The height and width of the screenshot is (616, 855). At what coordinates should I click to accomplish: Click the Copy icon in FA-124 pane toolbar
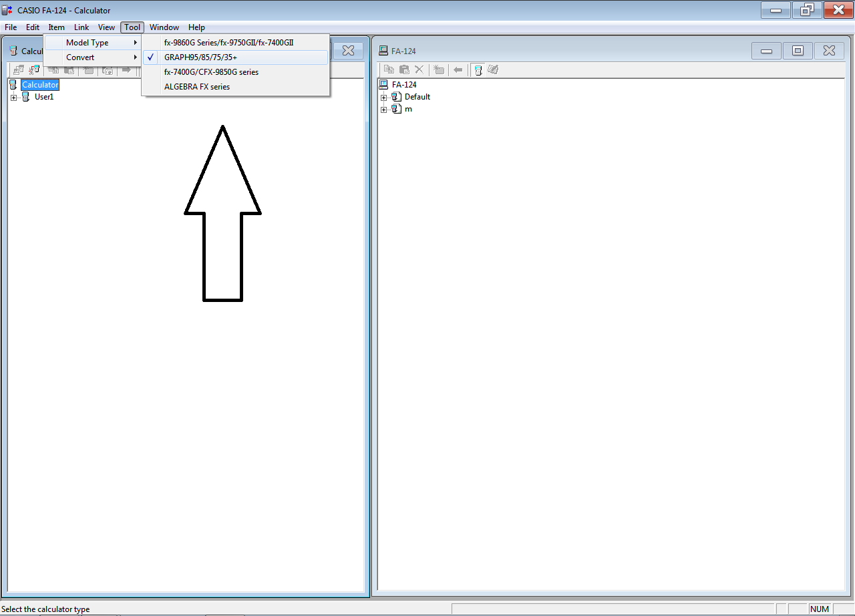tap(389, 69)
